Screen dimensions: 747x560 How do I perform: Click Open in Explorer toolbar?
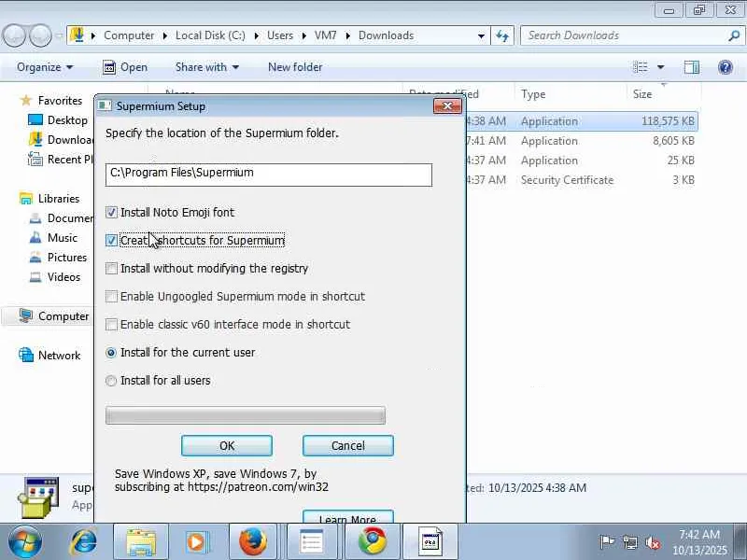(x=125, y=67)
